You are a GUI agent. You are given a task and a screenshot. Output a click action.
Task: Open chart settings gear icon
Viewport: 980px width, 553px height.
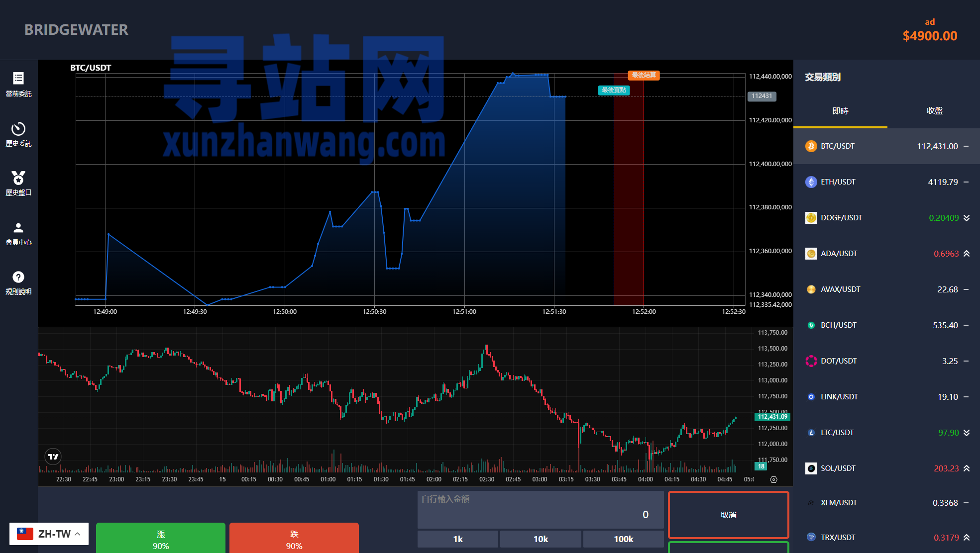click(773, 479)
